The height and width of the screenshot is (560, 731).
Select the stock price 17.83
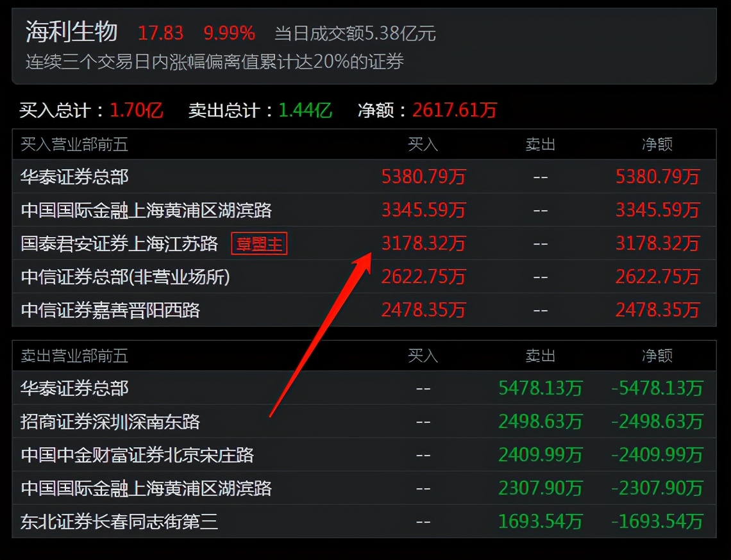coord(161,33)
